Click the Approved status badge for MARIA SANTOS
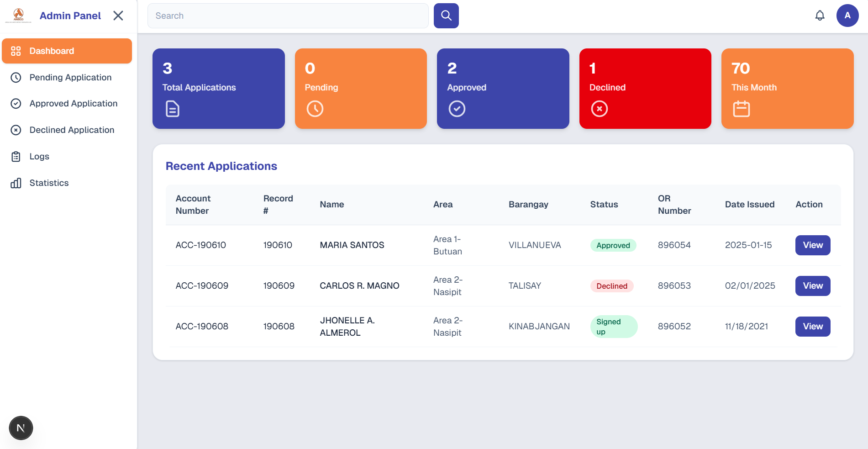The image size is (868, 449). 613,245
